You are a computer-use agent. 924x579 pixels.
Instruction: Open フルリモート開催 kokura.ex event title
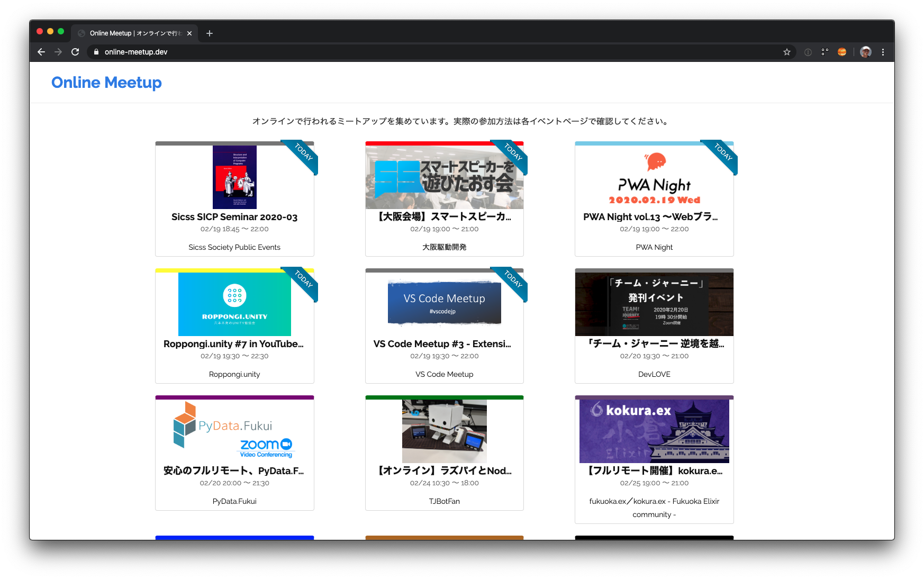point(655,471)
